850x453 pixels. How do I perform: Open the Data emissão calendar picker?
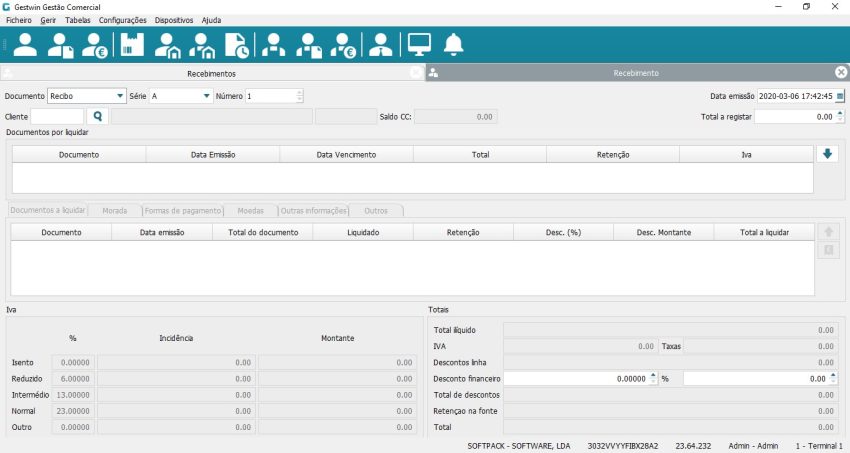(x=840, y=96)
